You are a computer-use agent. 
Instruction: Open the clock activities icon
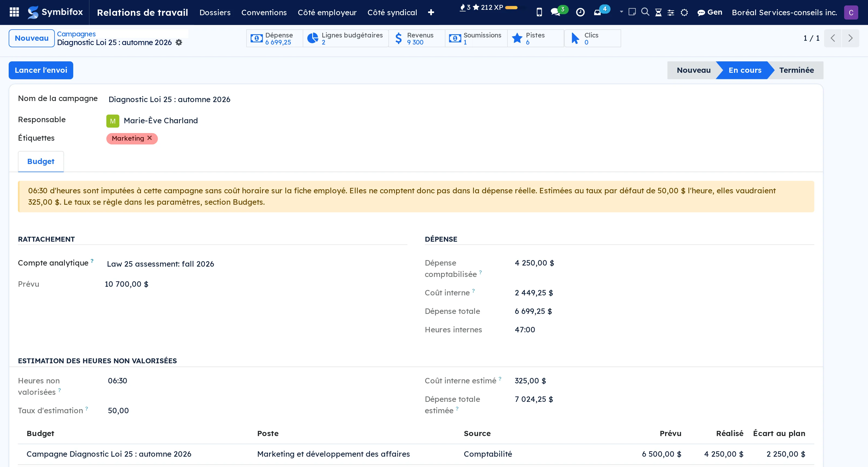[580, 12]
